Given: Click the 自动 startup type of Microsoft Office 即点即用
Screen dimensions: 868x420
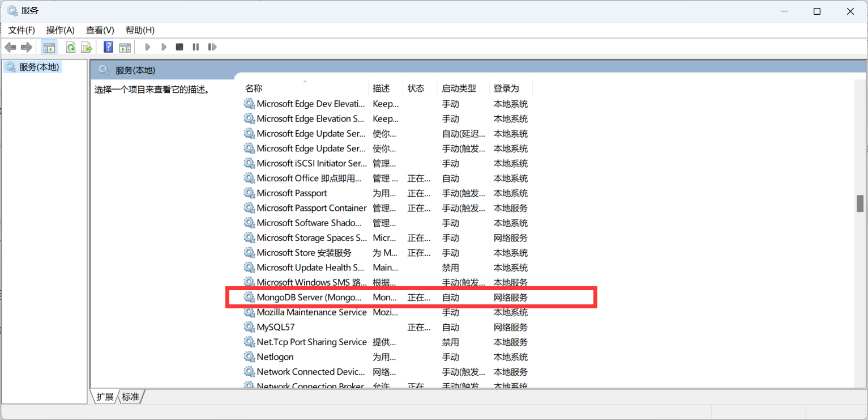Looking at the screenshot, I should [451, 178].
